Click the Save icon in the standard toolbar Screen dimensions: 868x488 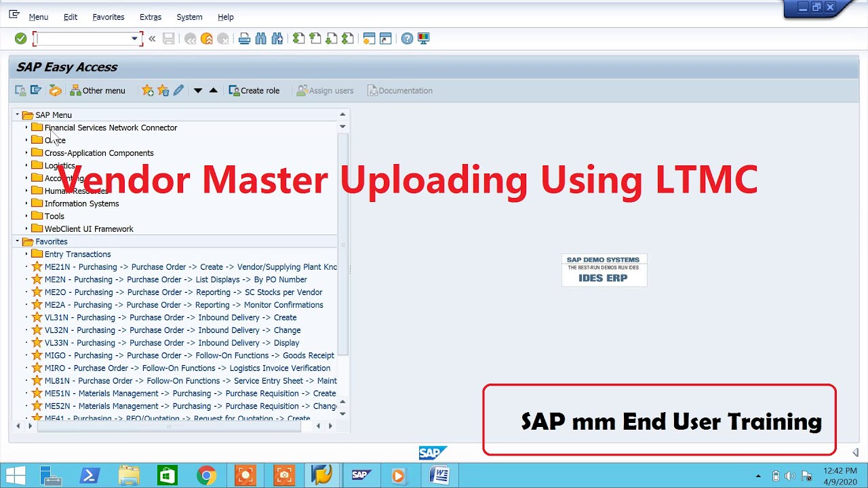[169, 39]
